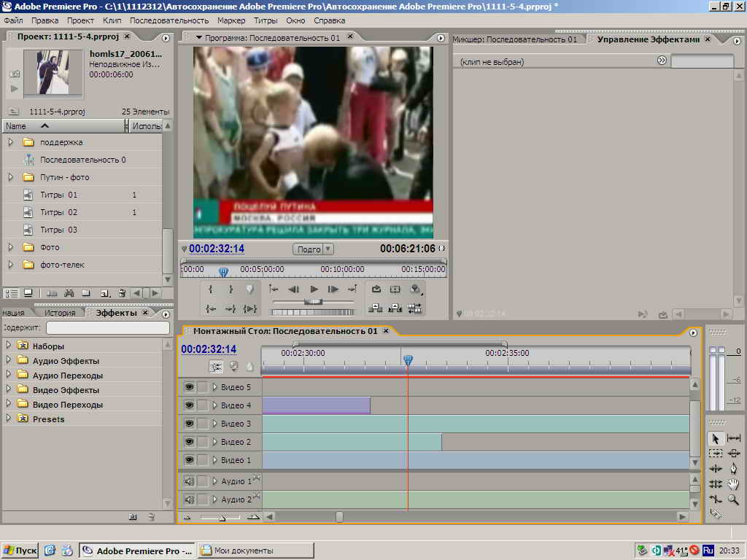Click the shuttle slider in Program monitor
The height and width of the screenshot is (560, 747).
click(313, 302)
